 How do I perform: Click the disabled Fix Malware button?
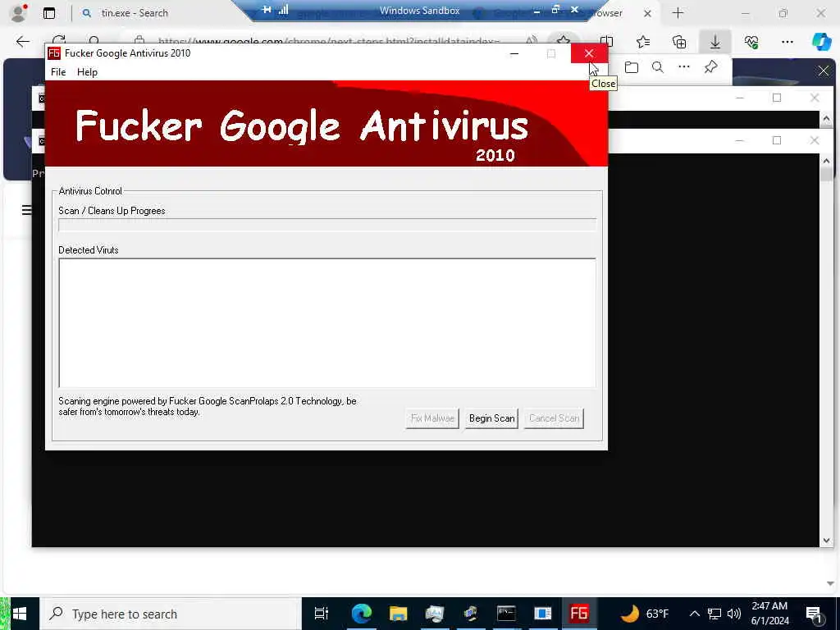coord(432,418)
